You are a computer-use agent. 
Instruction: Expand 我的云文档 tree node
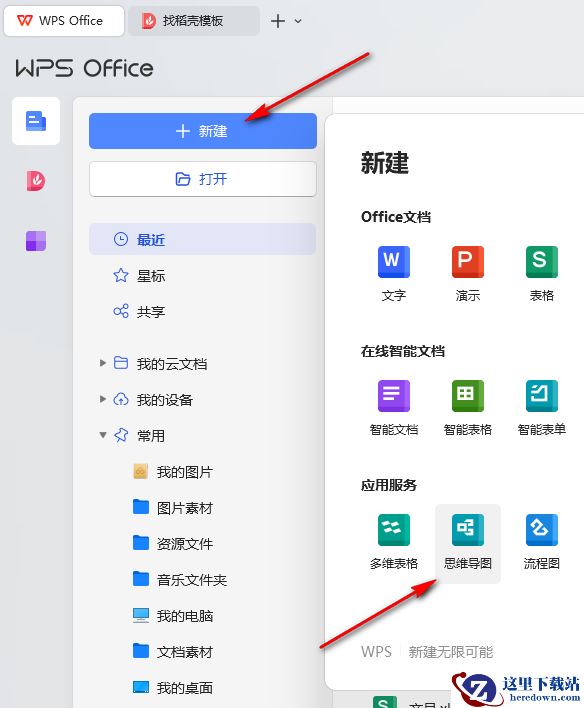point(103,363)
